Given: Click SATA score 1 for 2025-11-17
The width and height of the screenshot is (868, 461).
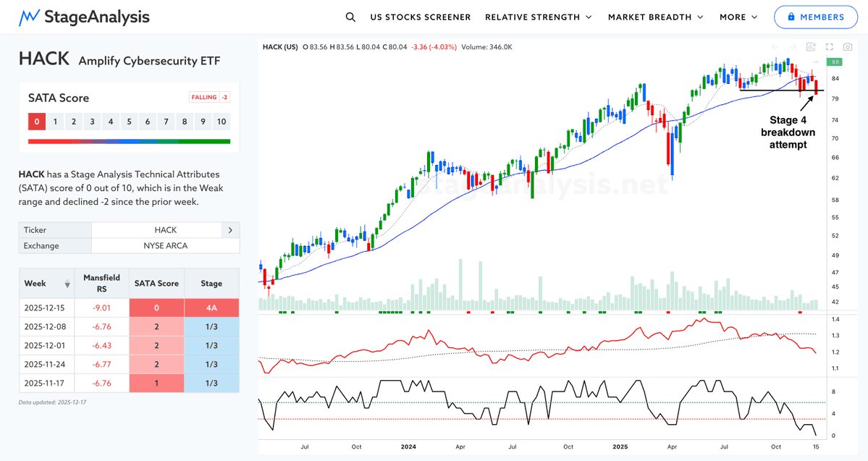Looking at the screenshot, I should tap(156, 383).
